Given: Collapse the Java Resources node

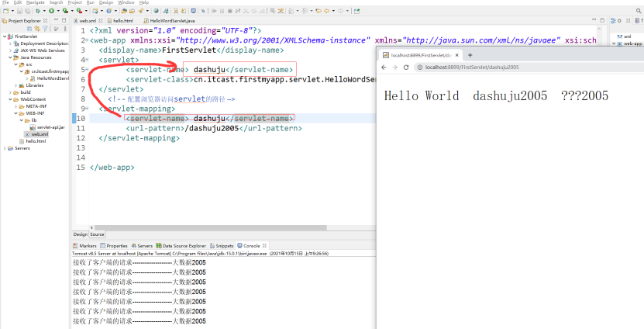Looking at the screenshot, I should 10,57.
